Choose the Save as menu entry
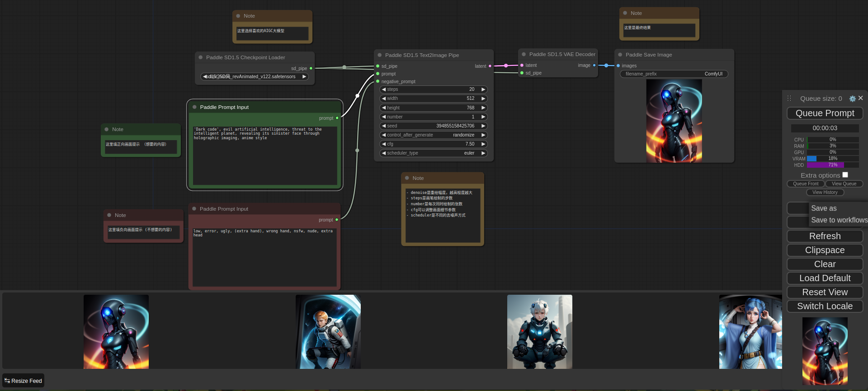868x391 pixels. [x=824, y=208]
